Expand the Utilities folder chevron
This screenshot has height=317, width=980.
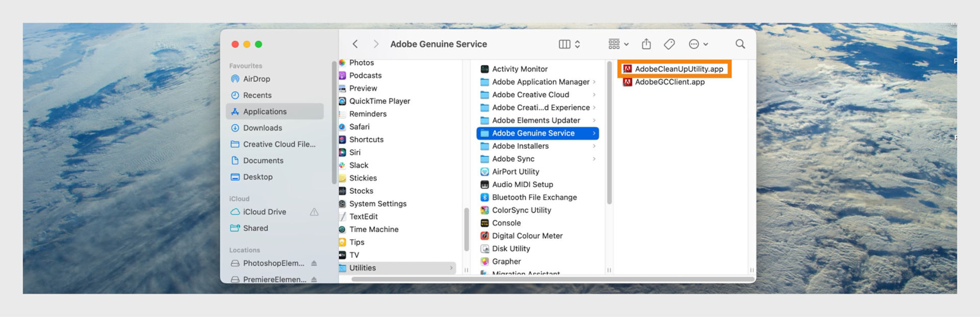(451, 268)
